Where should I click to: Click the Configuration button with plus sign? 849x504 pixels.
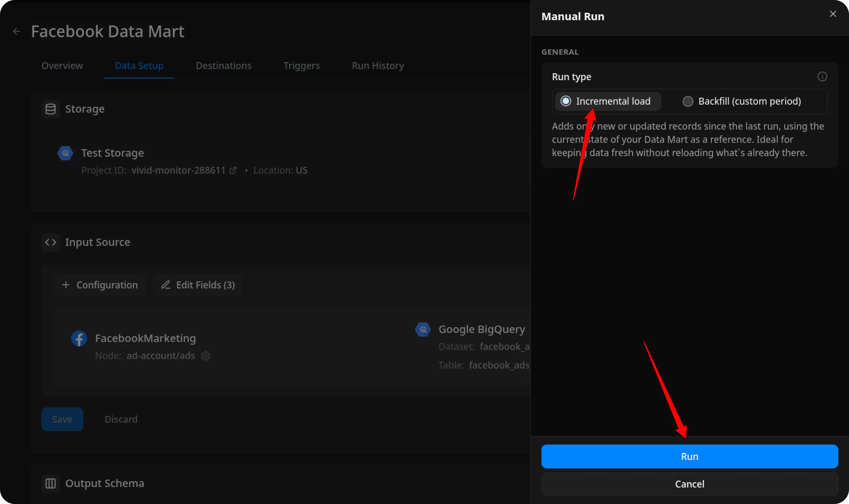100,285
